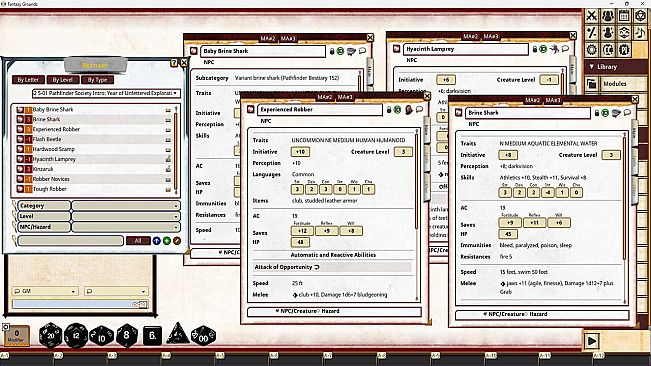Click the All button in Bestiary

(138, 241)
